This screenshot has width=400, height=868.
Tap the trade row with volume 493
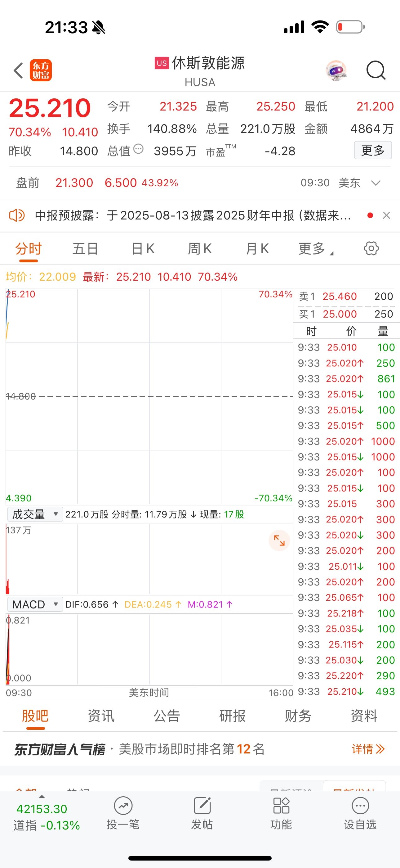click(x=346, y=691)
